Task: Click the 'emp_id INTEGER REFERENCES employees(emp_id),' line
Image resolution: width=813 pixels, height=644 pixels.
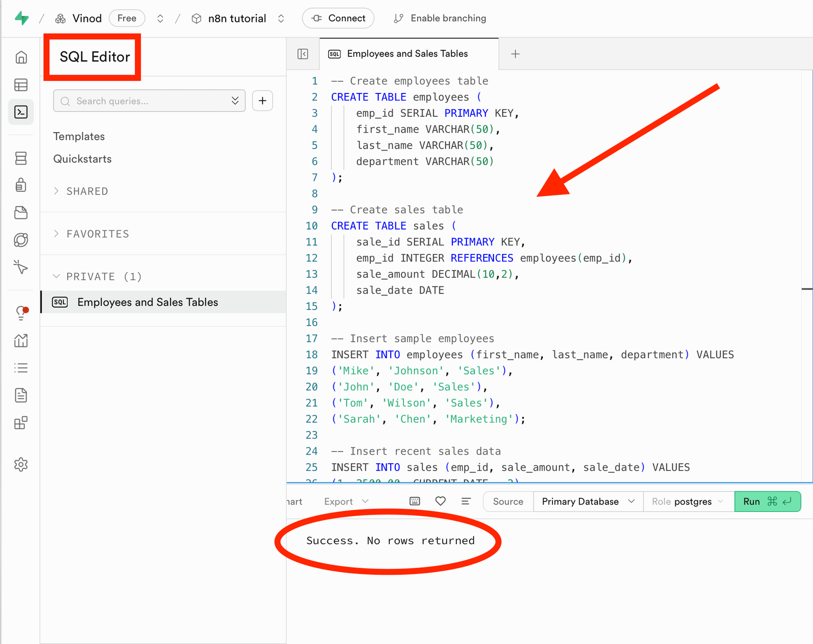Action: point(494,258)
